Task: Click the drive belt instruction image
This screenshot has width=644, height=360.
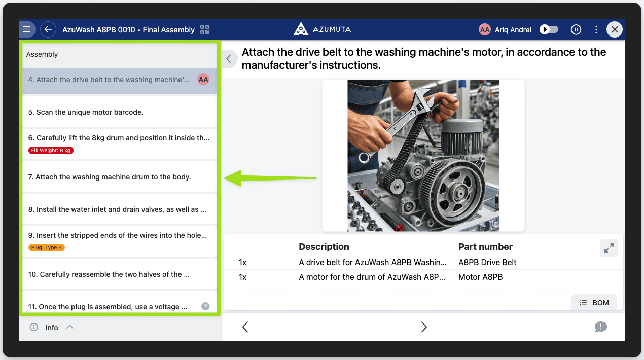Action: click(423, 155)
